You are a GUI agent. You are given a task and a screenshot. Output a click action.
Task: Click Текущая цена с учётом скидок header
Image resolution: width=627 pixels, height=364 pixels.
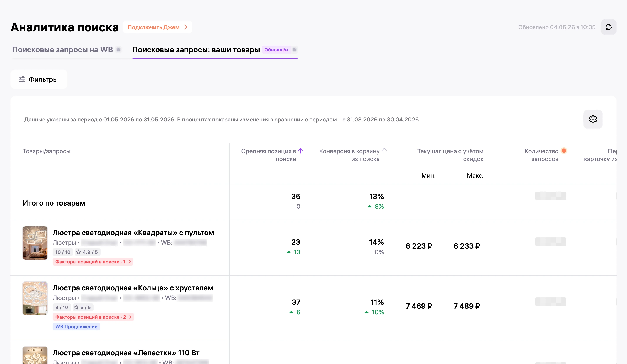click(450, 155)
